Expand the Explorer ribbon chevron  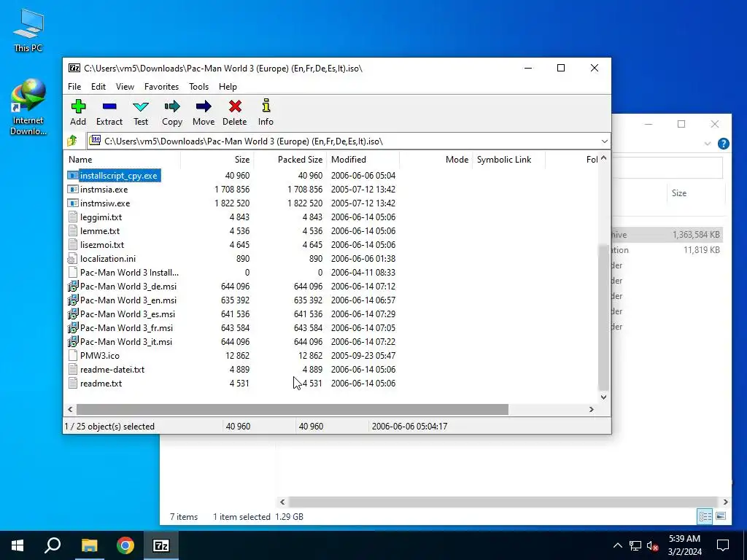coord(708,144)
